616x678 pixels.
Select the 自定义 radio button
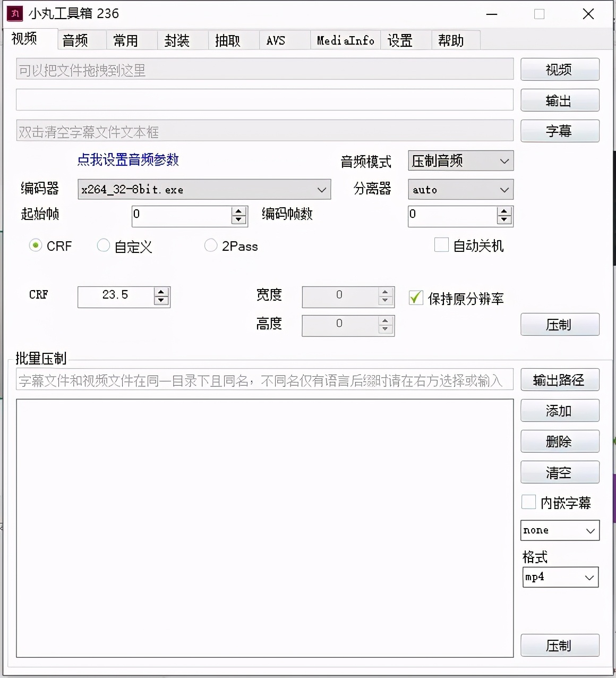coord(104,245)
